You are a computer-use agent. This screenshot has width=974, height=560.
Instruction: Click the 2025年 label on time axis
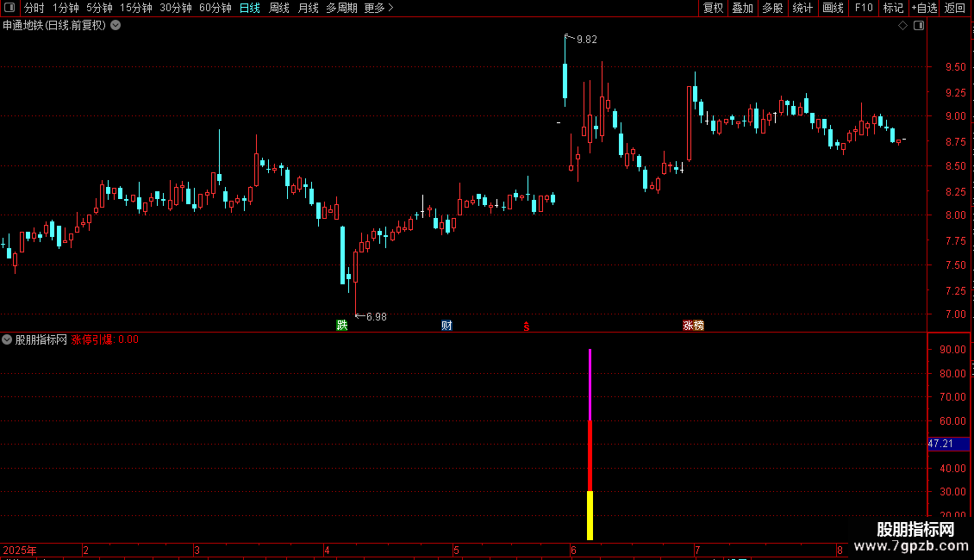20,551
